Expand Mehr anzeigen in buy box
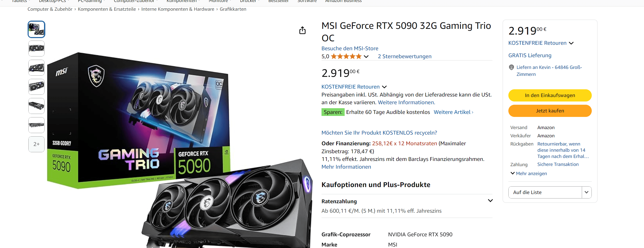 click(x=529, y=173)
